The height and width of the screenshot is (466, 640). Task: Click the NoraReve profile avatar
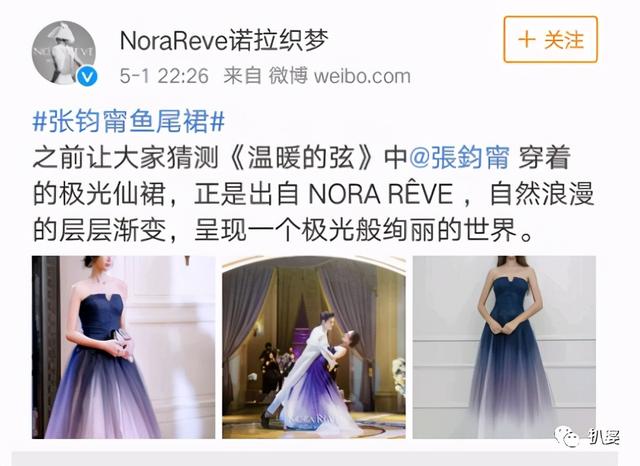coord(64,53)
